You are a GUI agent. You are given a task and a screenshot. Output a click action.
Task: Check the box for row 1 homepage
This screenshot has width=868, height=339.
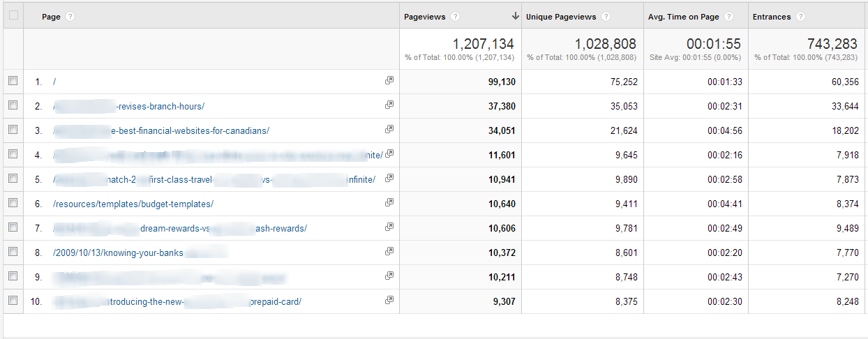(13, 81)
